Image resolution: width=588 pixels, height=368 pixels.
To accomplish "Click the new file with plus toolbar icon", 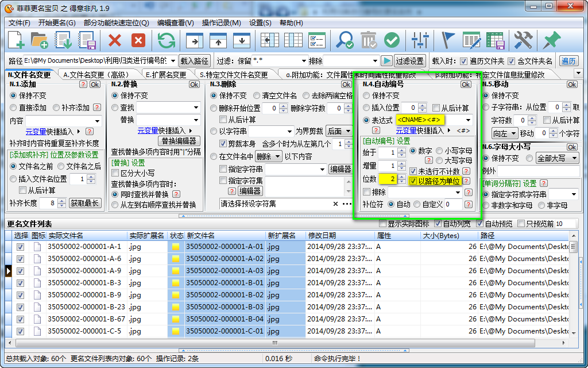I will (x=16, y=40).
